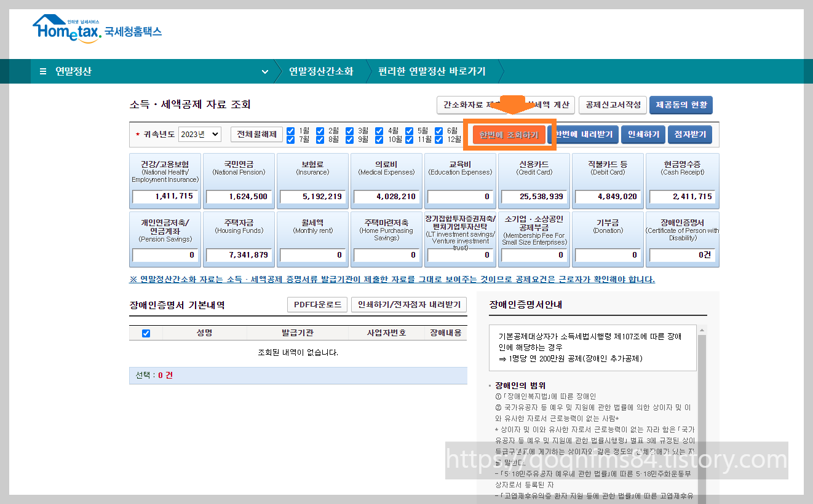This screenshot has height=504, width=813.
Task: Open the 직불카드 등 (Debit Card) tile
Action: point(608,181)
